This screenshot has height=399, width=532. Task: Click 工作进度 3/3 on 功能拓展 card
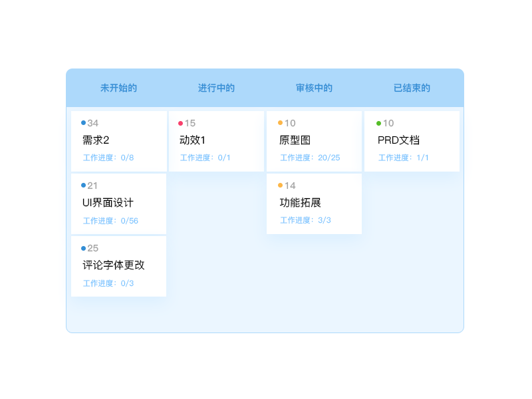pos(305,220)
